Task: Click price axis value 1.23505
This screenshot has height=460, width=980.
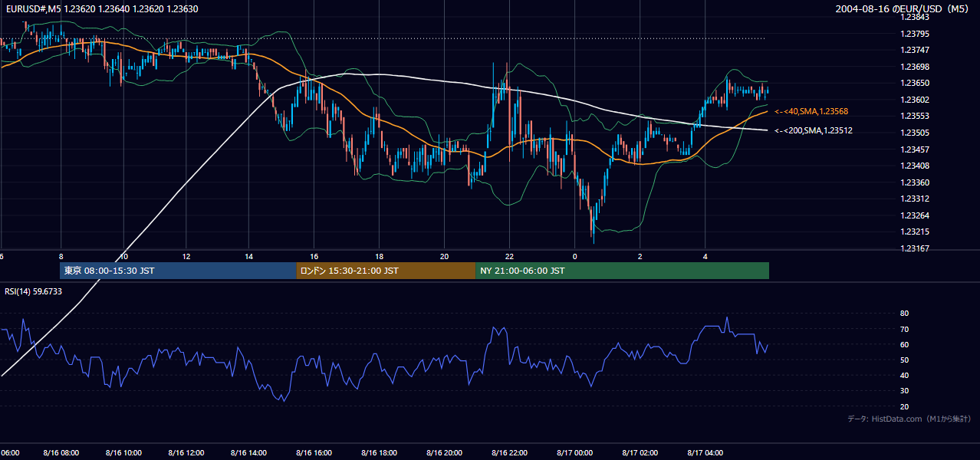Action: [914, 133]
